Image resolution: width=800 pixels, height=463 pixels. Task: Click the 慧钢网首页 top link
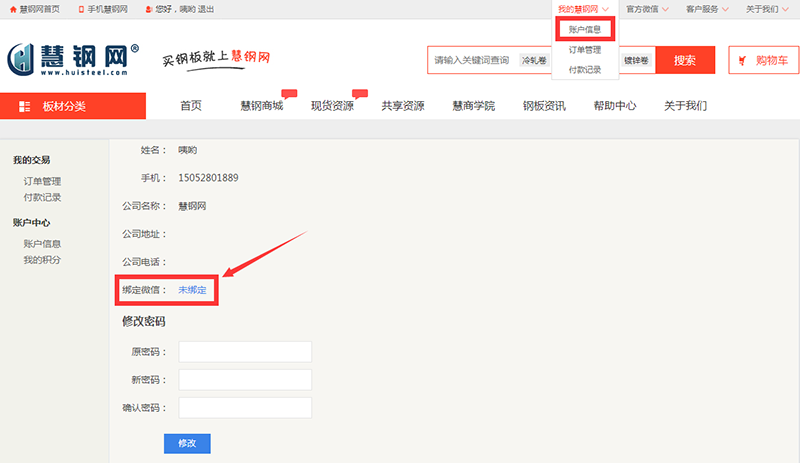[x=39, y=9]
